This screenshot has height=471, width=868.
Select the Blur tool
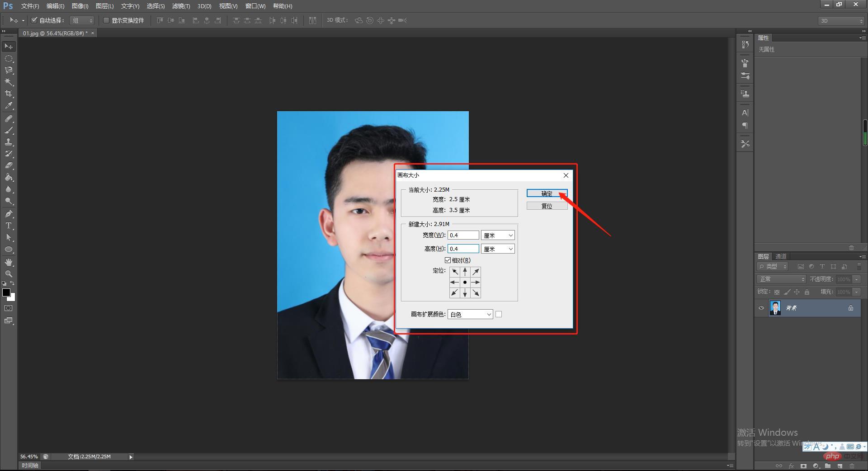click(9, 189)
